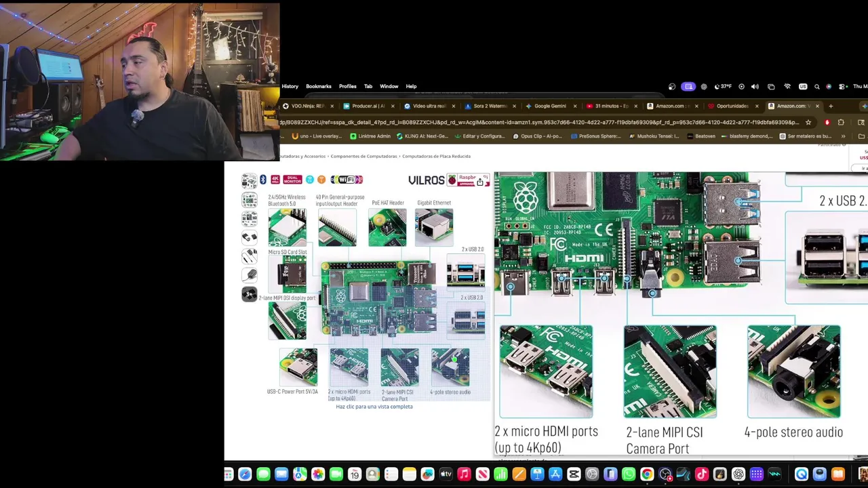
Task: Open CapCut from the Dock
Action: coord(574,474)
